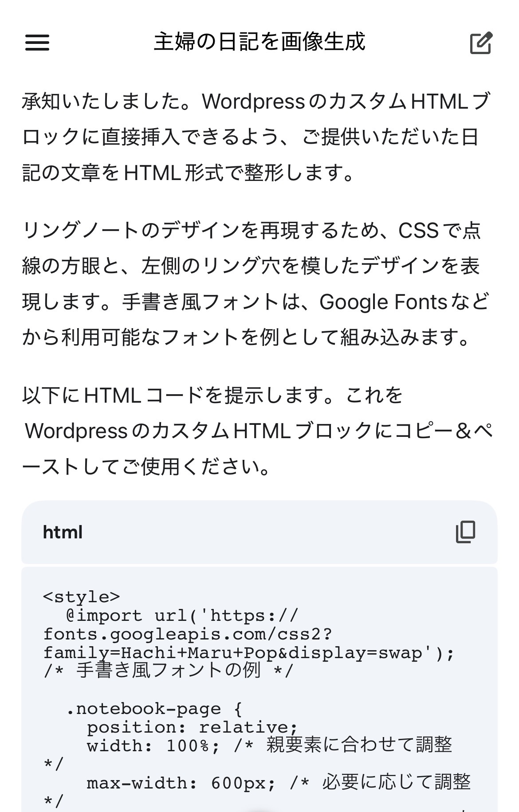The height and width of the screenshot is (812, 519).
Task: Start a new chat with compose icon
Action: tap(481, 43)
